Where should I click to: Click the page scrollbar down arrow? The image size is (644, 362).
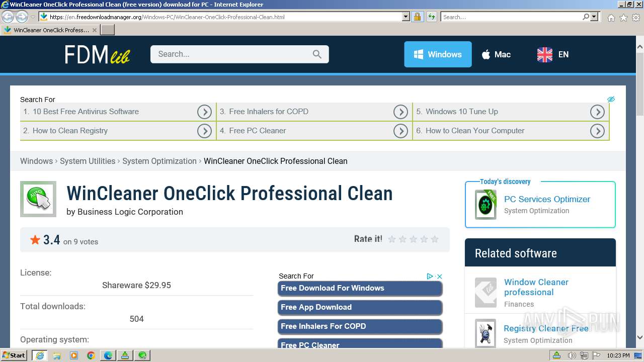[x=640, y=338]
